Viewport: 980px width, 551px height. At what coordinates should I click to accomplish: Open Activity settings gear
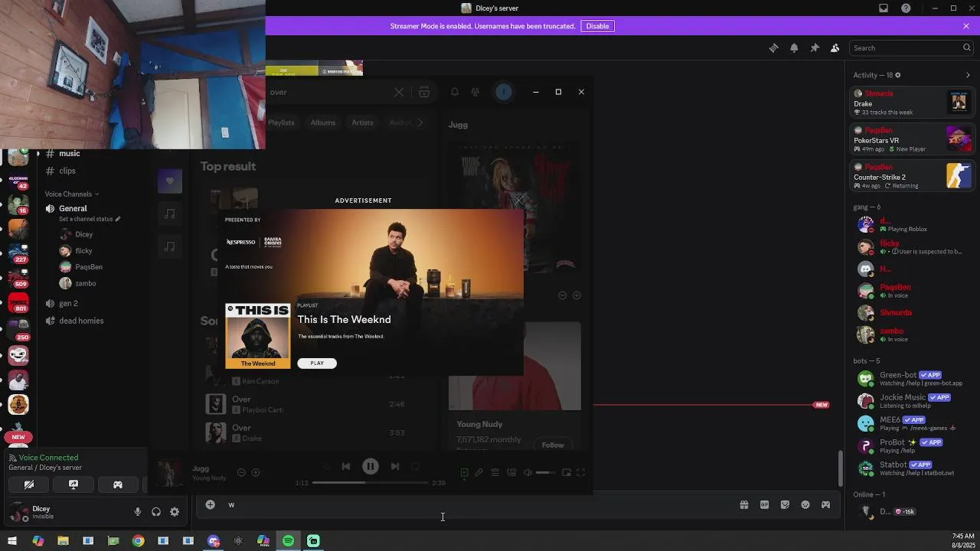pos(897,75)
